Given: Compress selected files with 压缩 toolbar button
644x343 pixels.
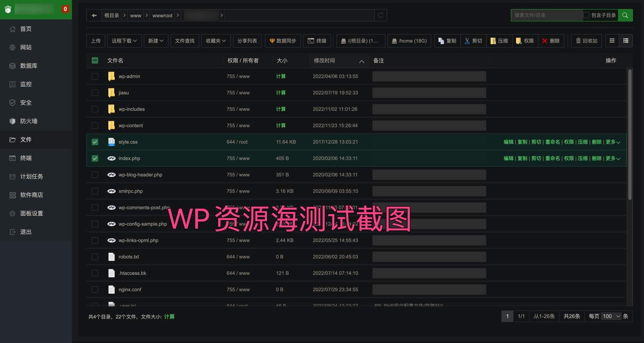Looking at the screenshot, I should pos(499,41).
